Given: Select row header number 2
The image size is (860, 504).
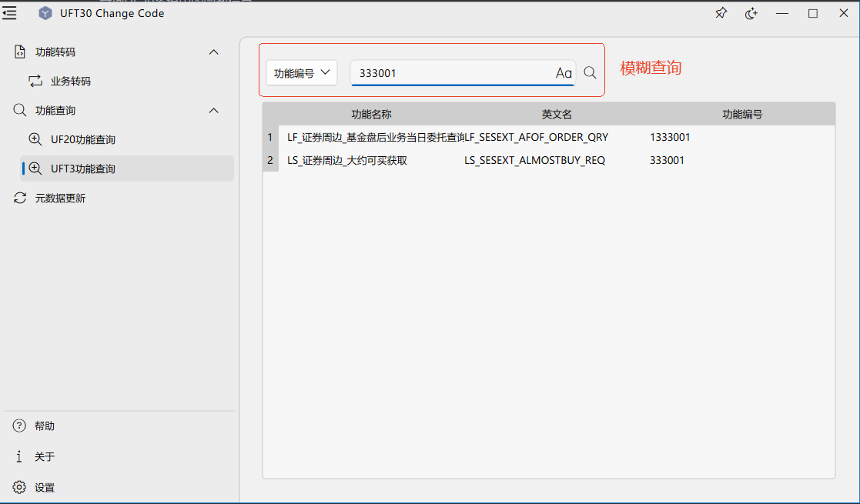Looking at the screenshot, I should coord(269,160).
